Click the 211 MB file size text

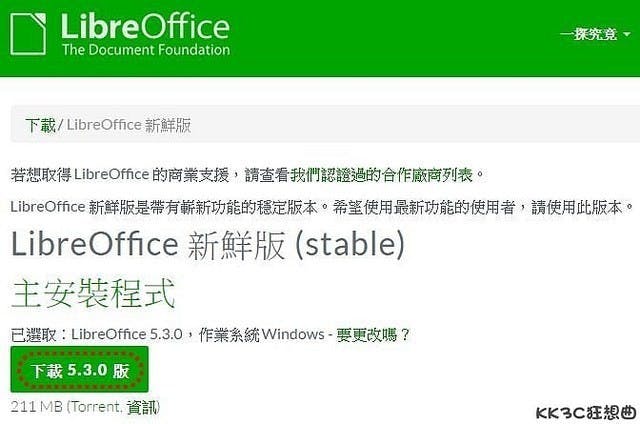[34, 406]
